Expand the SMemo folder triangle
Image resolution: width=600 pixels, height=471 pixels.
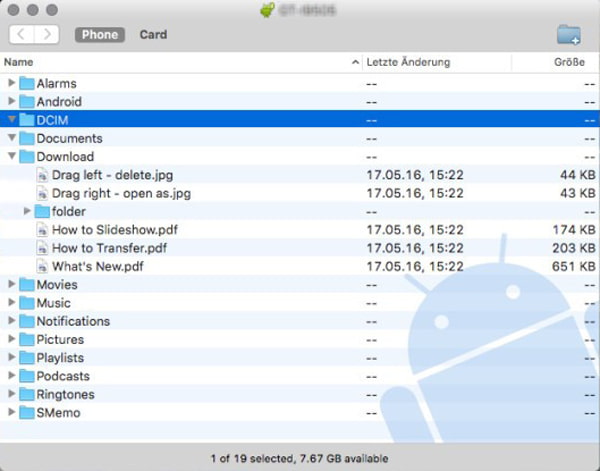pyautogui.click(x=11, y=412)
